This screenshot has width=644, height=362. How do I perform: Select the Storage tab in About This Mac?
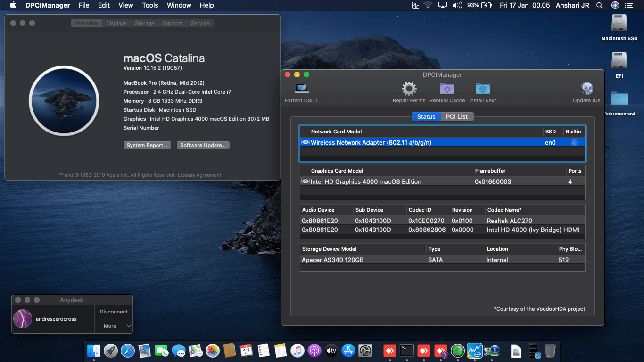(x=144, y=23)
